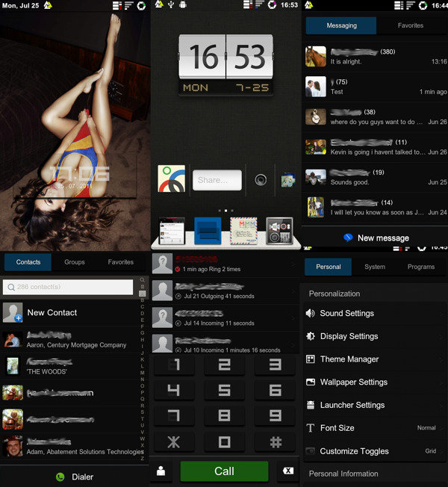
Task: Switch to the messaging Favorites tab
Action: point(411,25)
